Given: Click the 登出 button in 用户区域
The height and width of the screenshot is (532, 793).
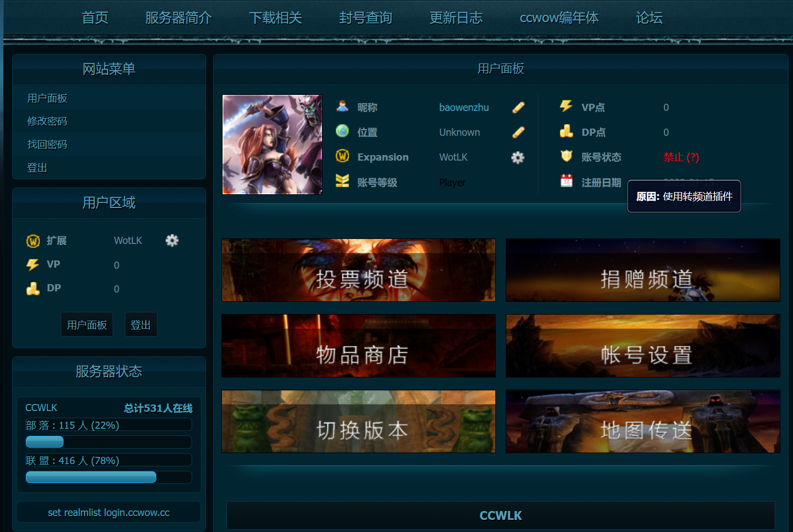Looking at the screenshot, I should coord(141,324).
